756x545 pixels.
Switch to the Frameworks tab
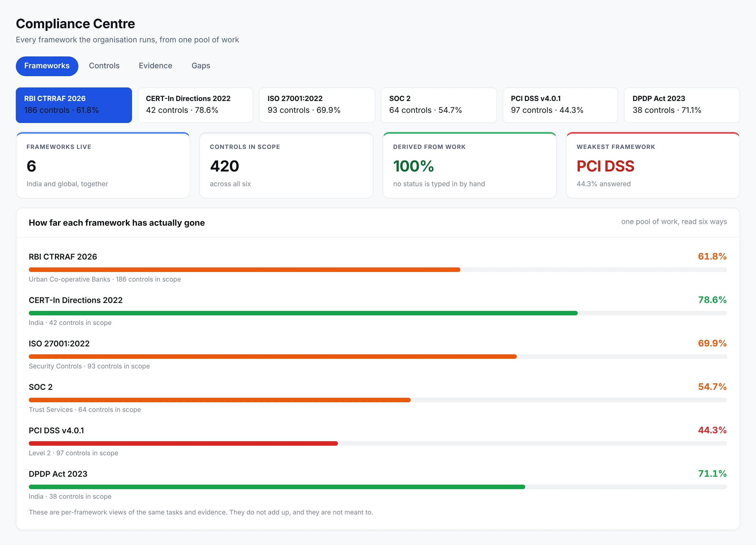tap(47, 66)
